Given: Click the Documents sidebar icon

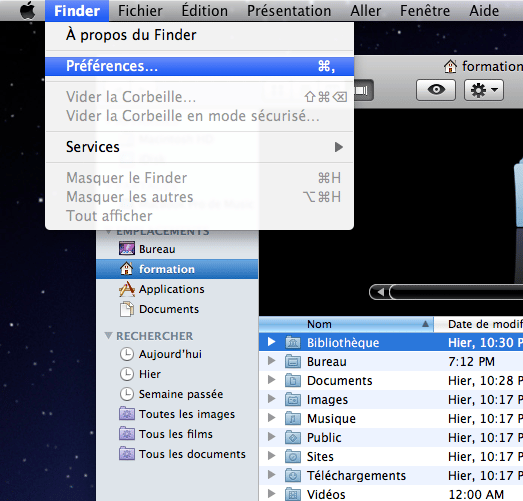Looking at the screenshot, I should 127,309.
